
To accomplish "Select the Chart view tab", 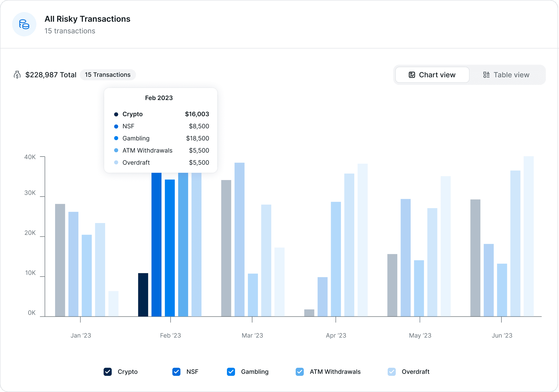I will [x=432, y=75].
